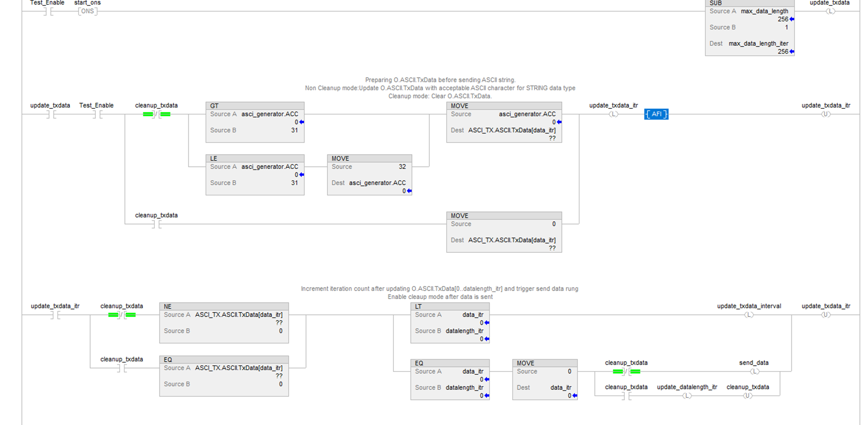Image resolution: width=868 pixels, height=425 pixels.
Task: Click Dest data_itr tag in MOVE block
Action: [561, 387]
